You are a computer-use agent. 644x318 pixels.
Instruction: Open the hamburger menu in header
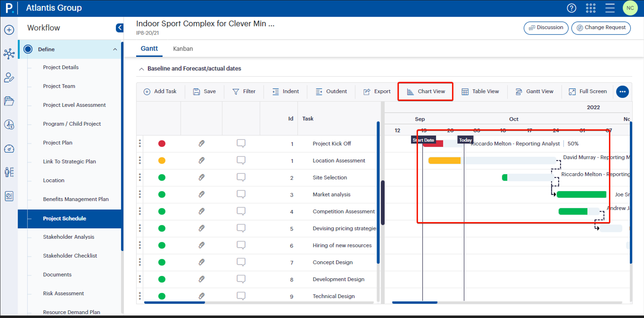610,8
